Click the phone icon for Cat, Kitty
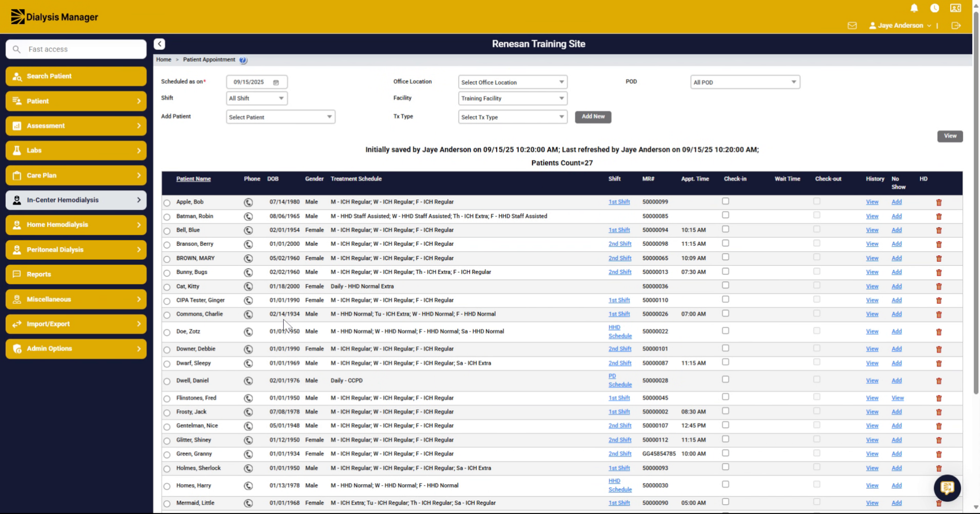980x514 pixels. point(248,287)
